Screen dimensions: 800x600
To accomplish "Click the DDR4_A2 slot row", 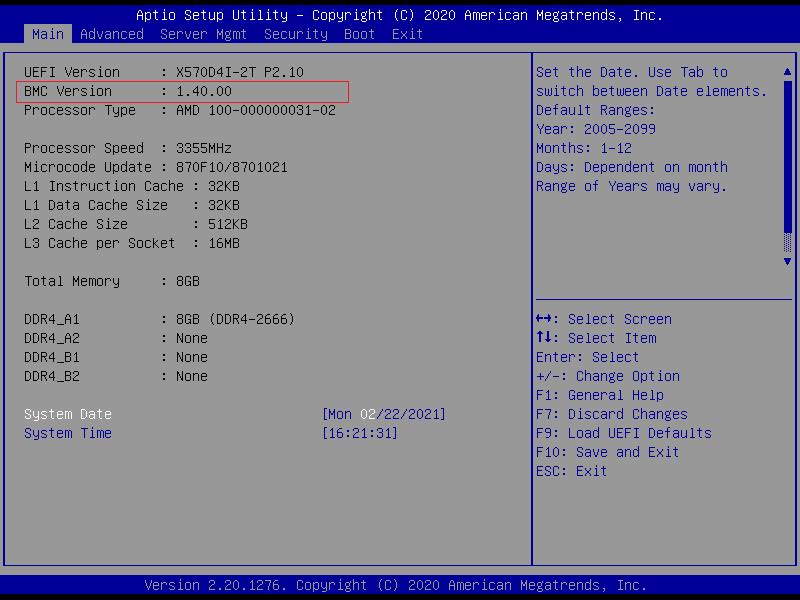I will [116, 338].
